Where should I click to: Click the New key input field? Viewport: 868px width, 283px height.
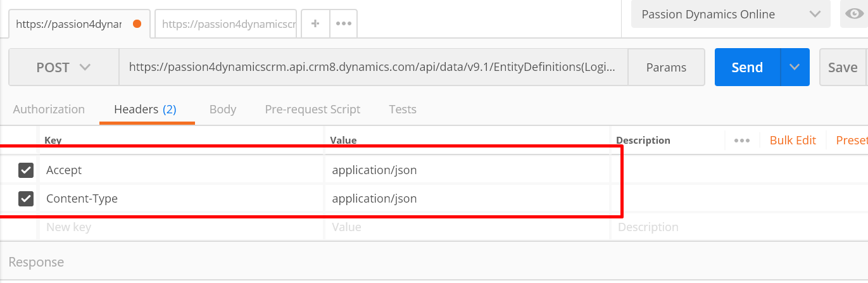tap(180, 227)
